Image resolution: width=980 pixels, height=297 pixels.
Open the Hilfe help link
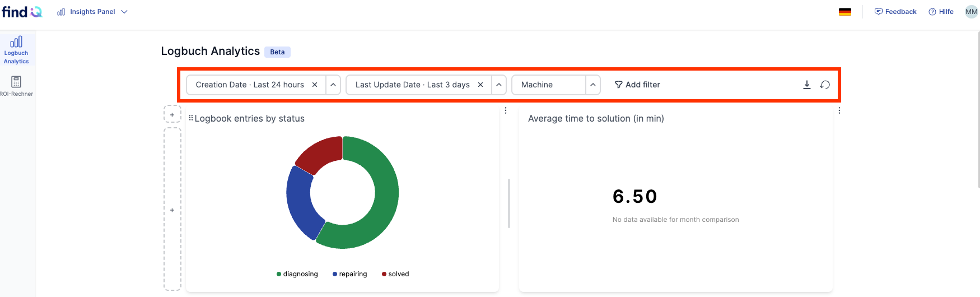(941, 12)
